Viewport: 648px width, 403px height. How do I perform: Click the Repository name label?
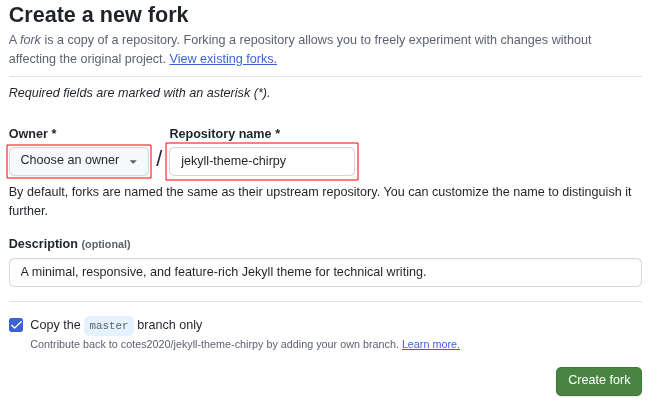224,133
